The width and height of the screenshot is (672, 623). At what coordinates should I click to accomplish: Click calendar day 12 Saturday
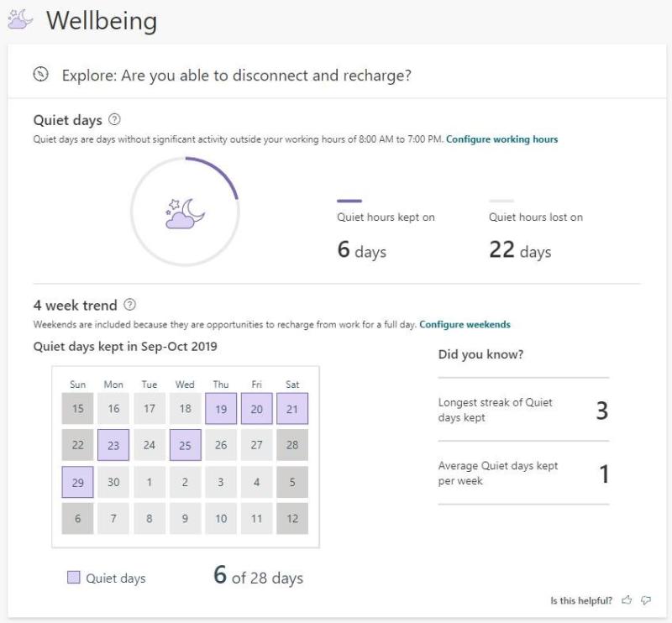tap(292, 518)
